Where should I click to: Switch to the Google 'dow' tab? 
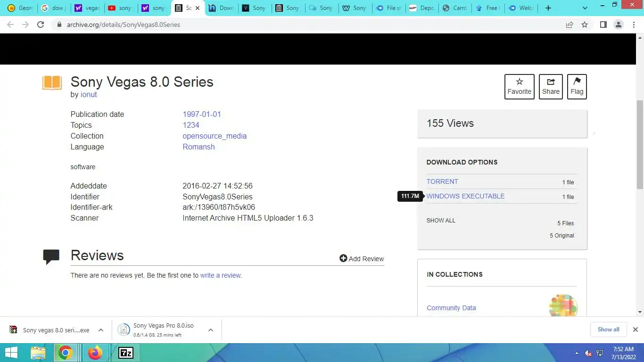point(53,8)
